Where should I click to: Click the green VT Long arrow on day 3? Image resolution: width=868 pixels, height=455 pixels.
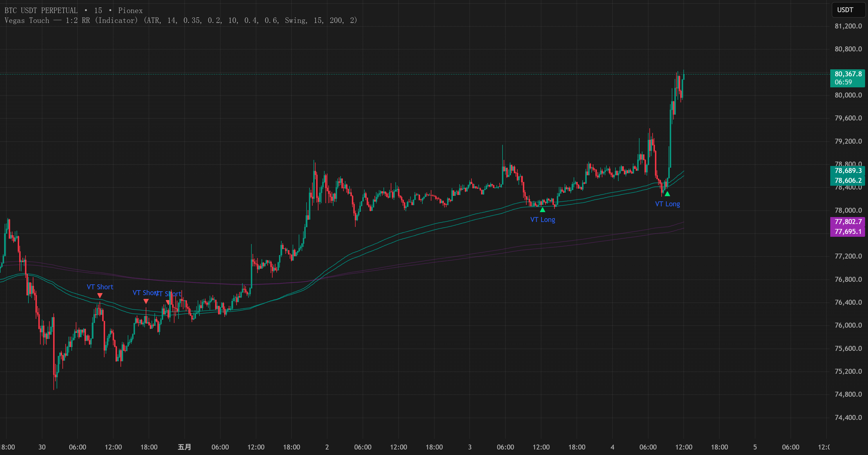(543, 210)
